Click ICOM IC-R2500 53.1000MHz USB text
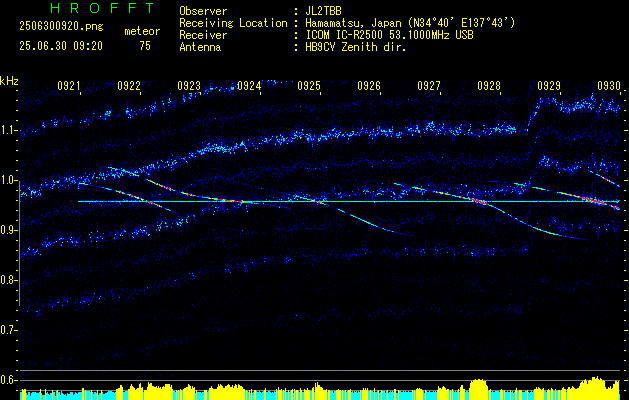 (x=389, y=35)
